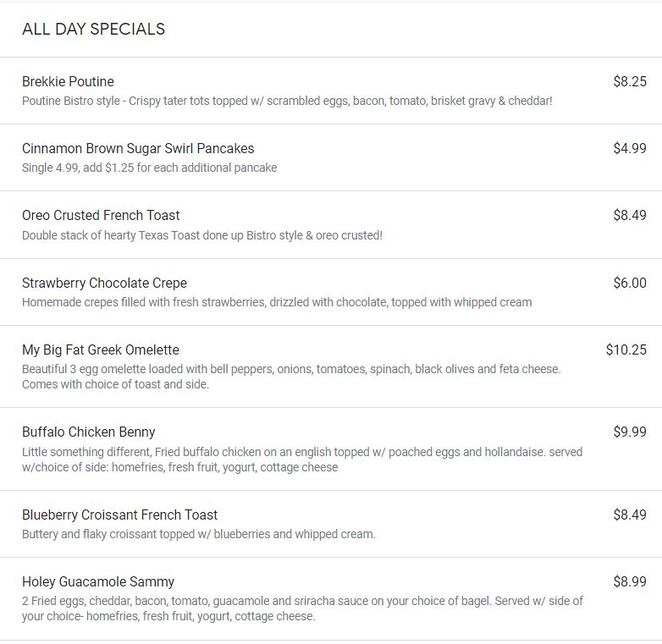Click the $8.49 price for Blueberry Croissant
The image size is (662, 644).
click(629, 515)
